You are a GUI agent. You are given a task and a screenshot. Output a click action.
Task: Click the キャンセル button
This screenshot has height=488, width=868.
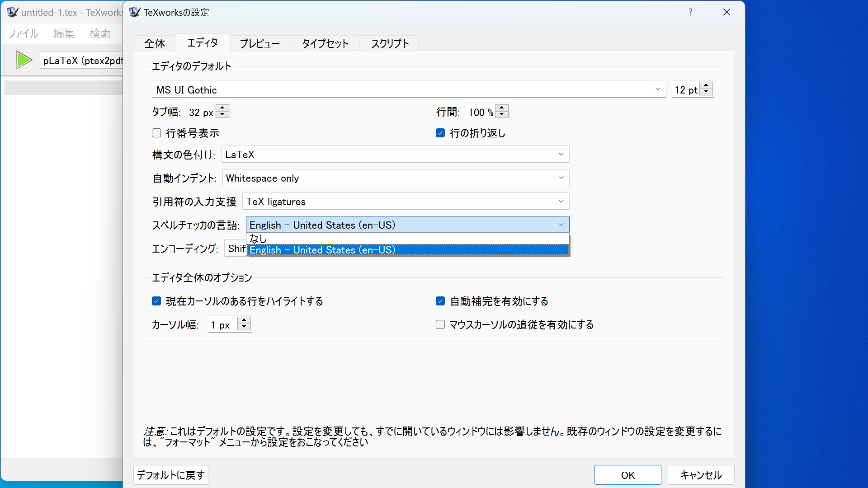pyautogui.click(x=701, y=475)
